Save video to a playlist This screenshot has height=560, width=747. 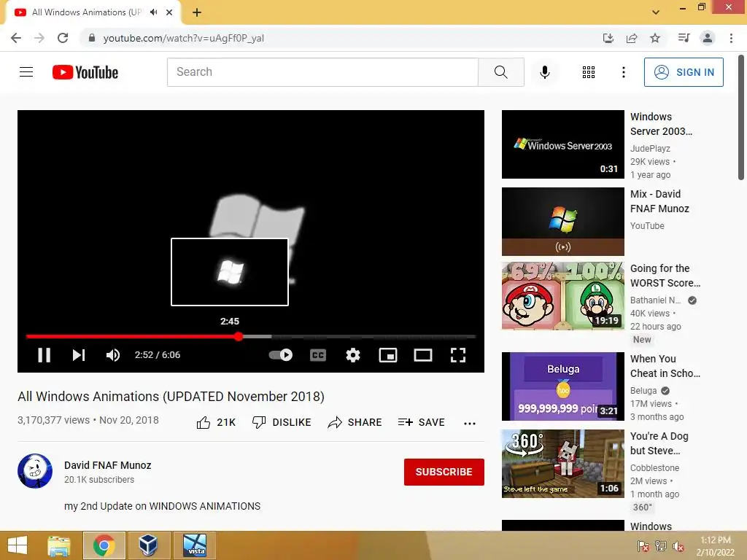click(x=422, y=422)
